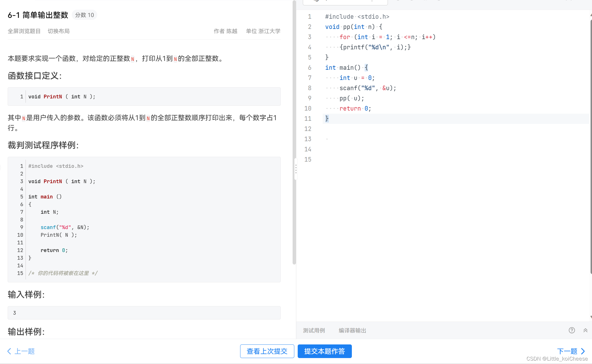The height and width of the screenshot is (364, 592).
Task: Open the 下一题 next problem link
Action: coord(567,351)
